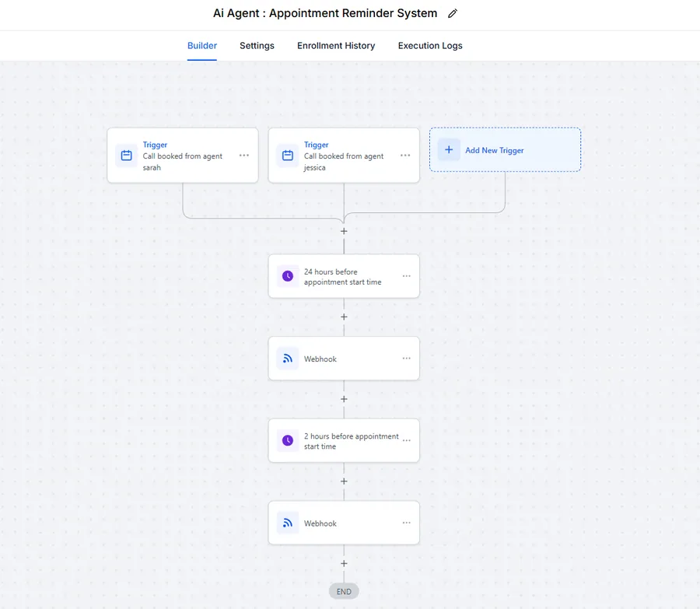Edit workflow name with pencil icon
This screenshot has height=609, width=700.
click(452, 14)
